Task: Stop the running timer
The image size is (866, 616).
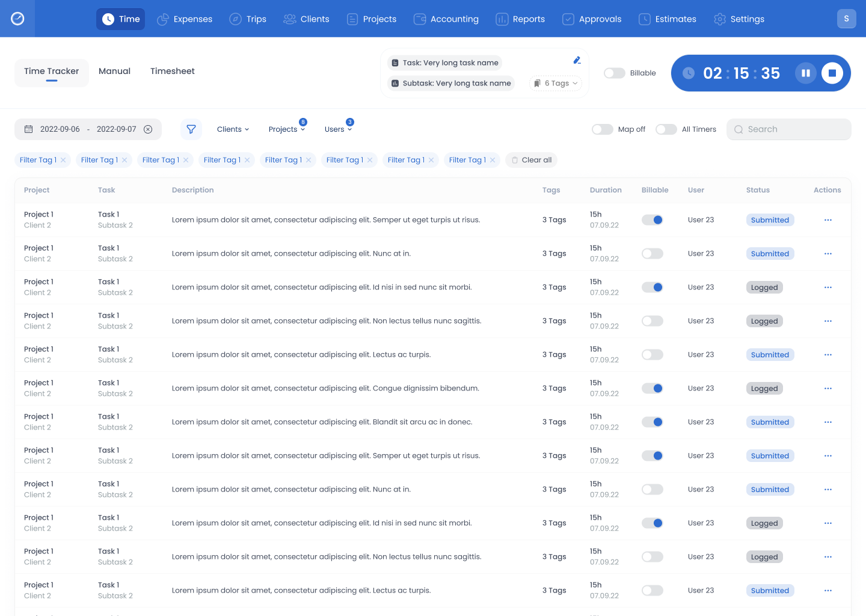Action: coord(832,73)
